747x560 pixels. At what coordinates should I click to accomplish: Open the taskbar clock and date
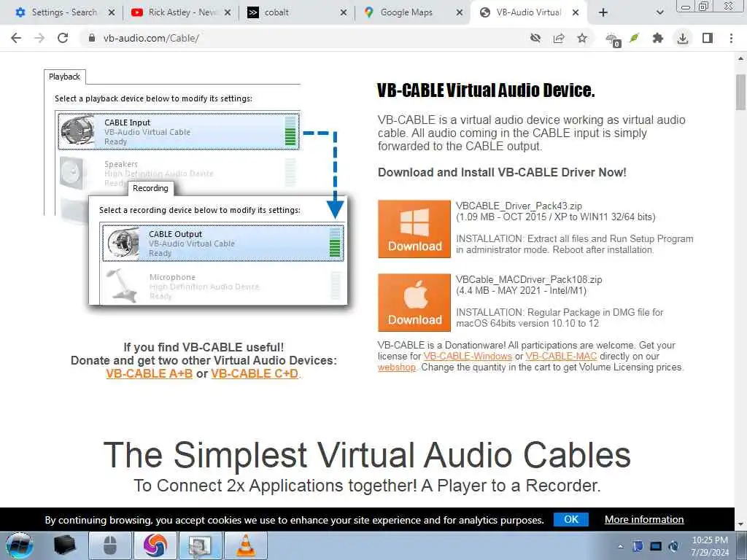pos(710,546)
